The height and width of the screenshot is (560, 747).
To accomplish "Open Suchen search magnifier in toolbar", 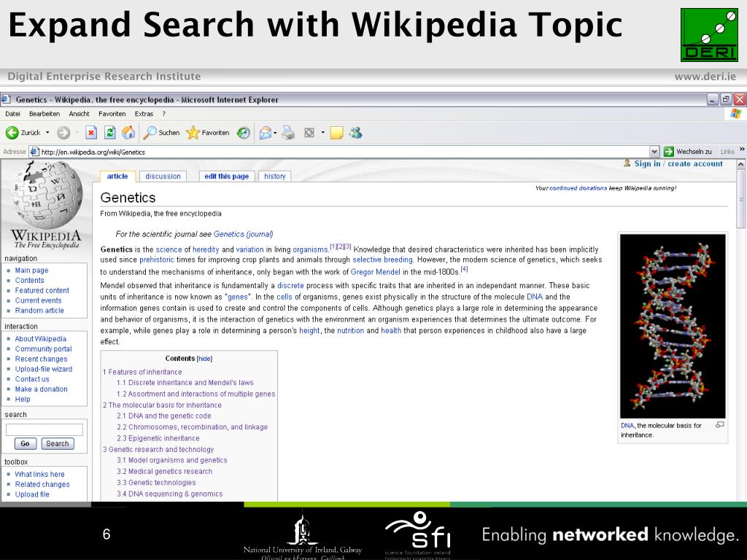I will coord(161,133).
